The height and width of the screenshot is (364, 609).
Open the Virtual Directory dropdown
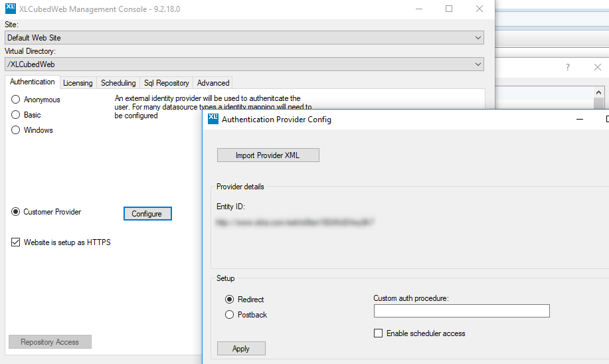tap(478, 64)
